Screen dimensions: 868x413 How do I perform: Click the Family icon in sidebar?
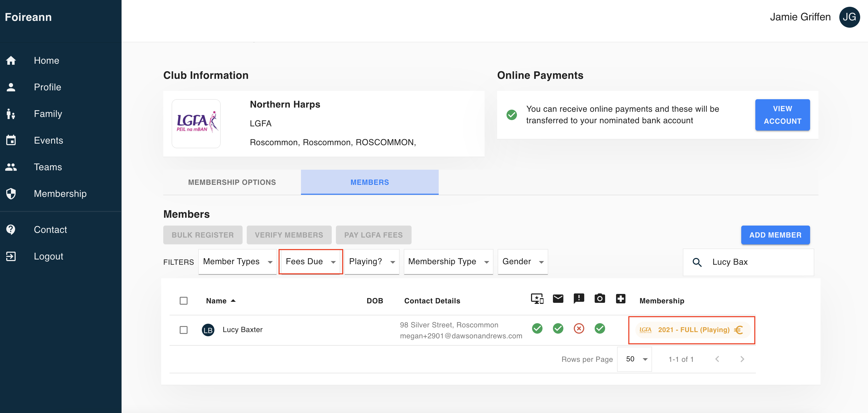(11, 114)
